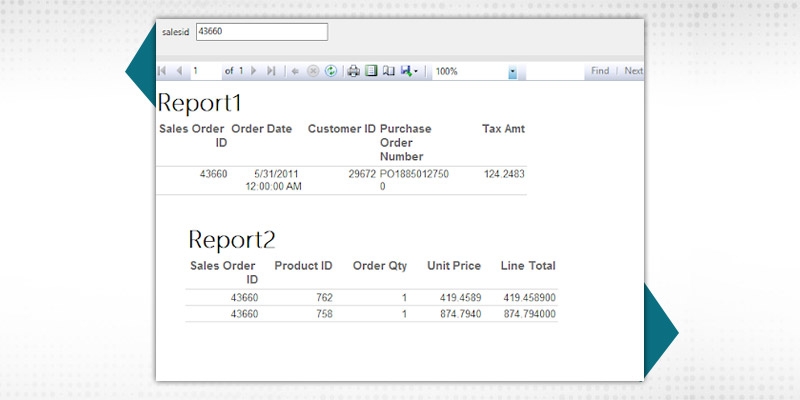Open the page setup icon
The width and height of the screenshot is (800, 400).
point(389,71)
